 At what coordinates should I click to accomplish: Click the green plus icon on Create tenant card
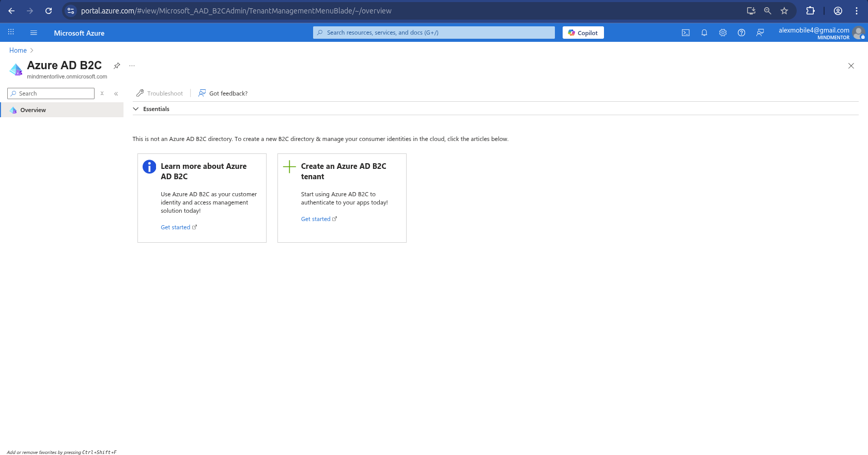pos(289,167)
